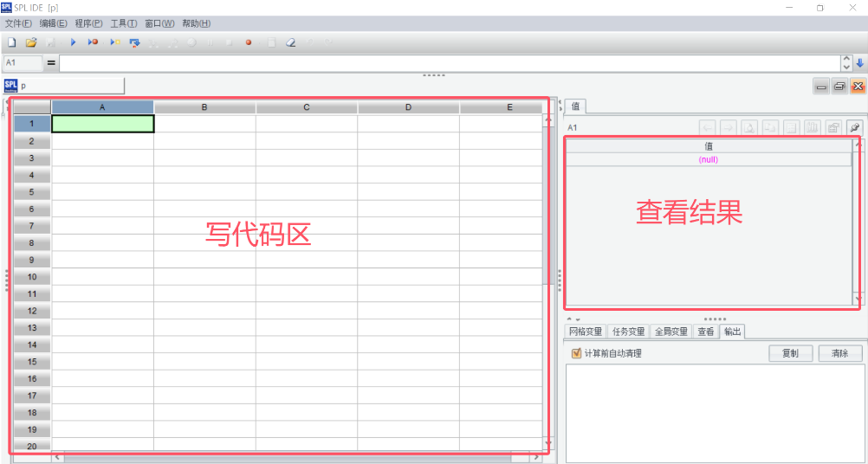Click the step-over blue arrow icon
Viewport: 868px width, 464px height.
click(x=134, y=42)
